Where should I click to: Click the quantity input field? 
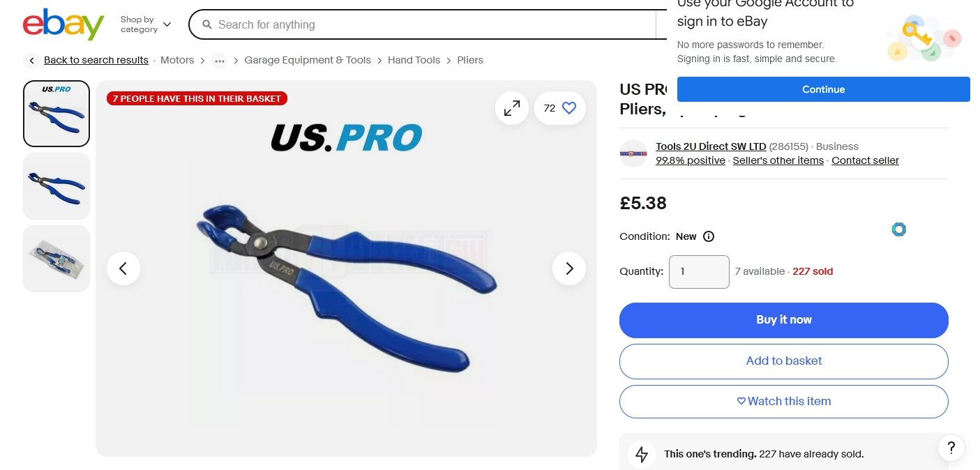[699, 272]
